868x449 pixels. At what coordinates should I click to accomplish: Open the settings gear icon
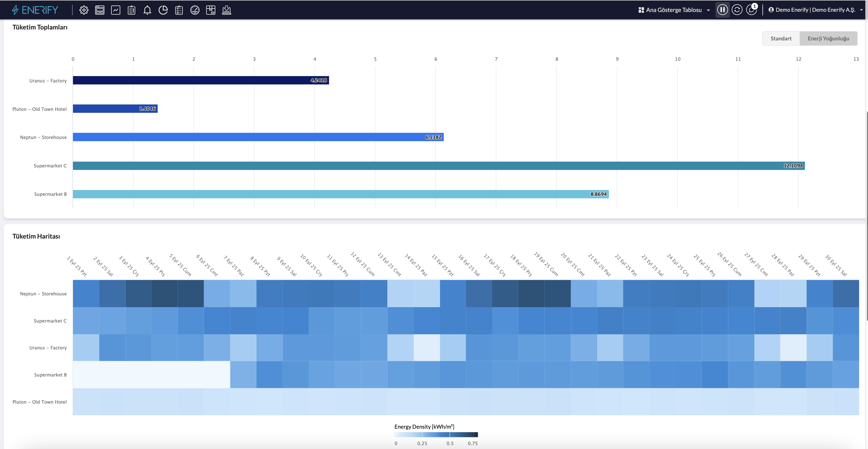[84, 10]
